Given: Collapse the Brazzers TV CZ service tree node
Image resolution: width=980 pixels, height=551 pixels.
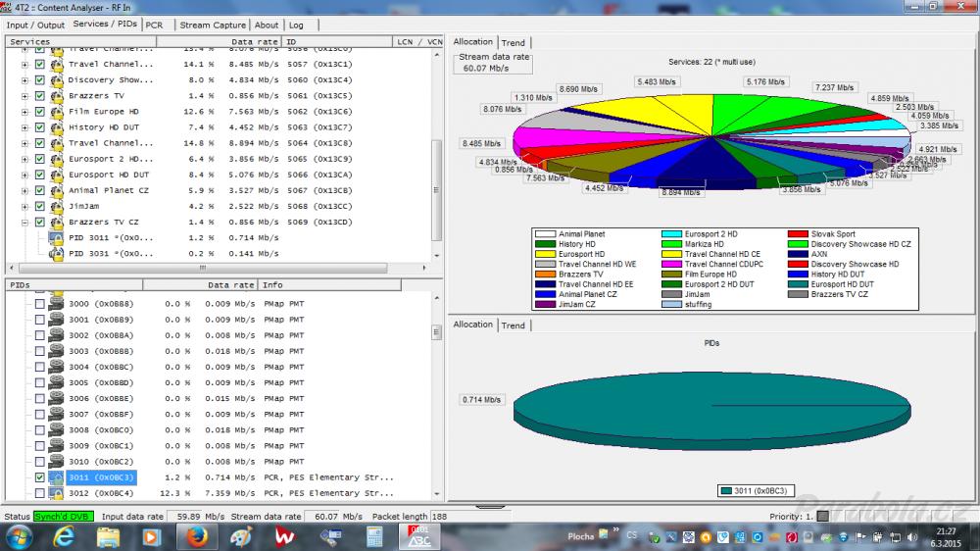Looking at the screenshot, I should pyautogui.click(x=25, y=222).
